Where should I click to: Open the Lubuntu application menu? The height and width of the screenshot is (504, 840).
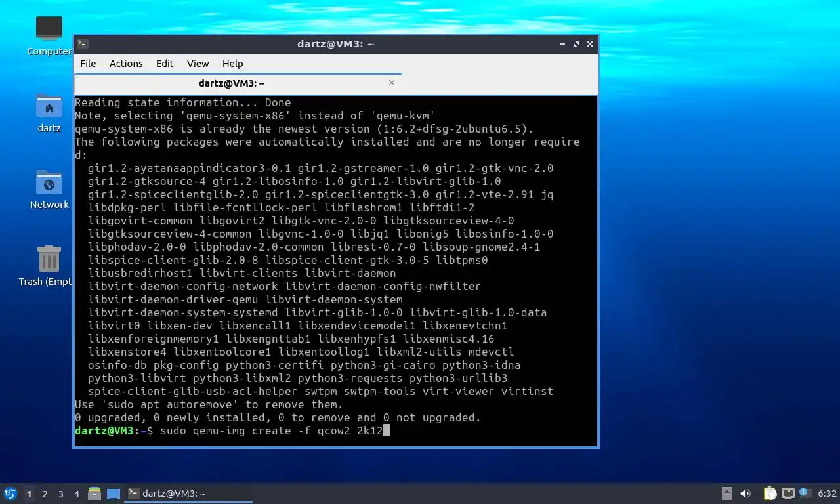(10, 493)
